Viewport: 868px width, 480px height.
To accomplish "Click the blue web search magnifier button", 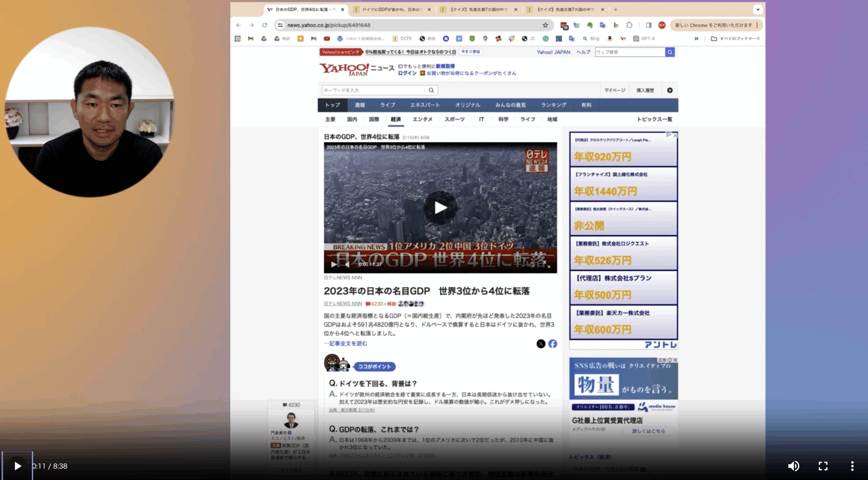I will click(x=670, y=52).
